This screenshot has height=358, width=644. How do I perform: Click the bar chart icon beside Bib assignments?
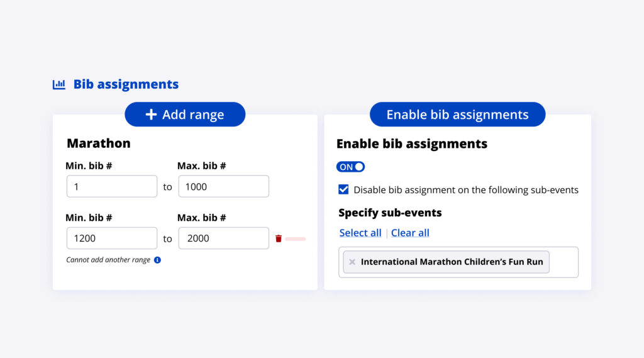coord(58,84)
